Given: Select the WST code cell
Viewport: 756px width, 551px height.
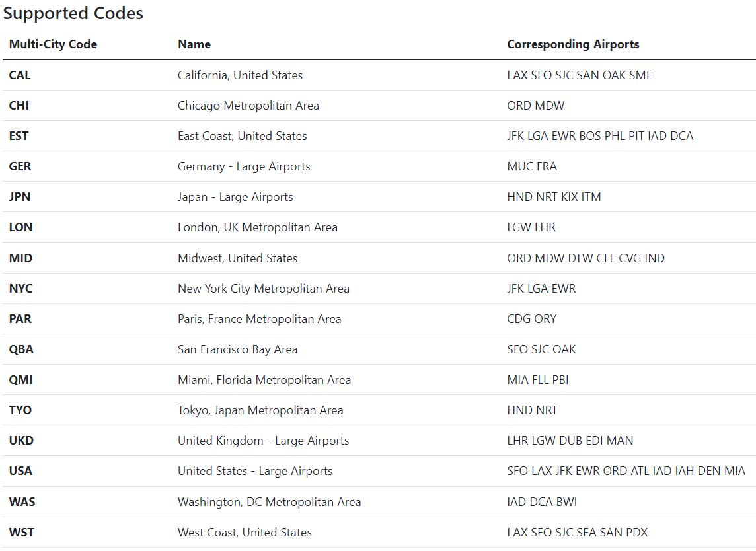Looking at the screenshot, I should 20,533.
